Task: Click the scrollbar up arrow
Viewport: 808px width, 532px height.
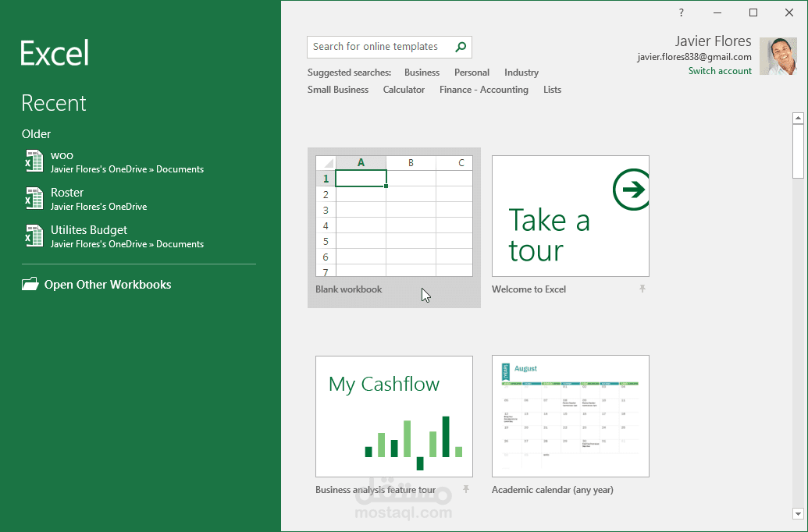Action: coord(798,118)
